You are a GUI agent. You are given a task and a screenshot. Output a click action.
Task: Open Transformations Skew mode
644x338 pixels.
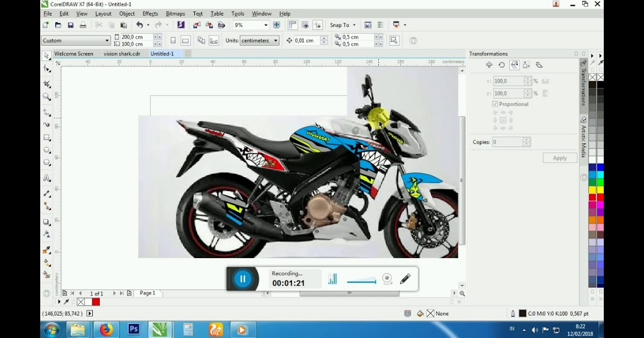pos(539,65)
